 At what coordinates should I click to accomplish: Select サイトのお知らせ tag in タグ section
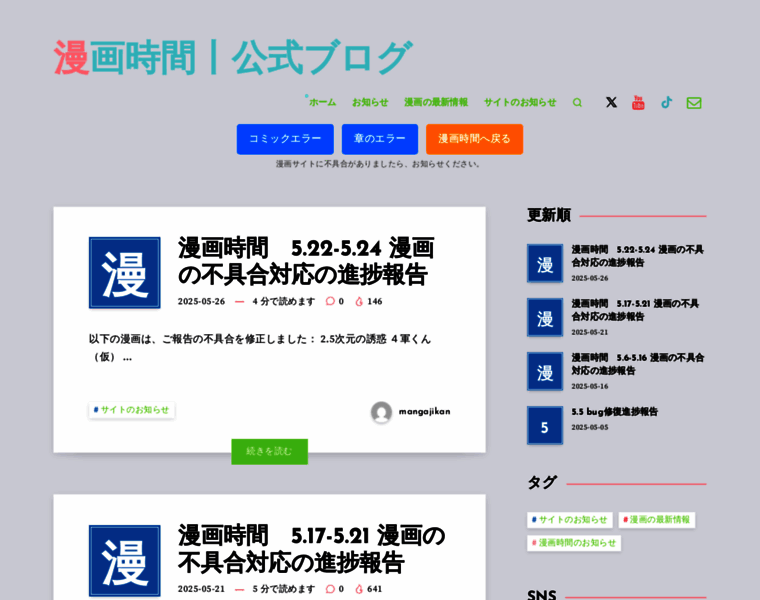pyautogui.click(x=570, y=520)
